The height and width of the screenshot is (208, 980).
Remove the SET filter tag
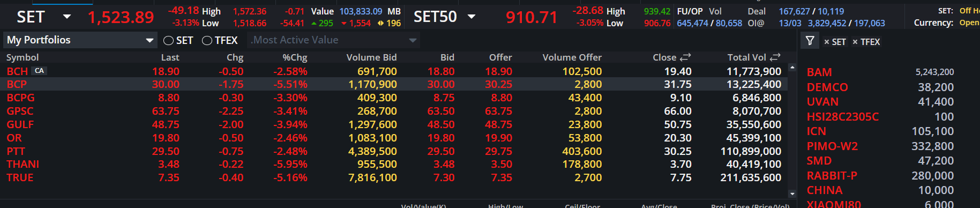coord(827,42)
